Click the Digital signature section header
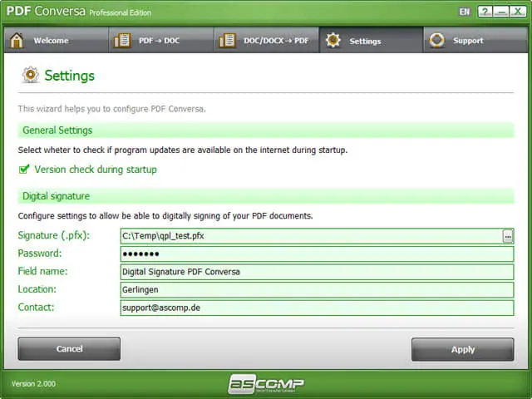This screenshot has width=532, height=399. [x=266, y=196]
